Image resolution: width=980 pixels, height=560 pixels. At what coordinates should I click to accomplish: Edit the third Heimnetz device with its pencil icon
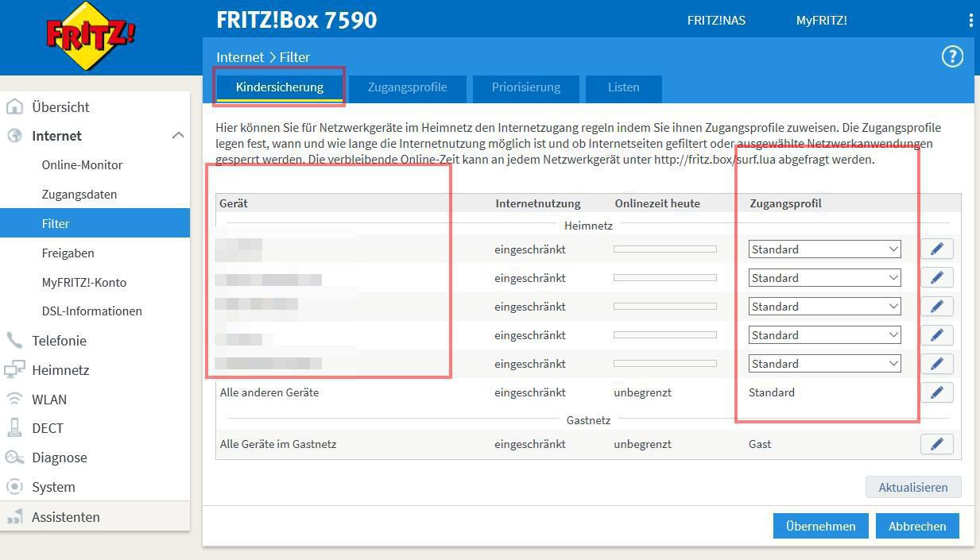click(x=936, y=307)
